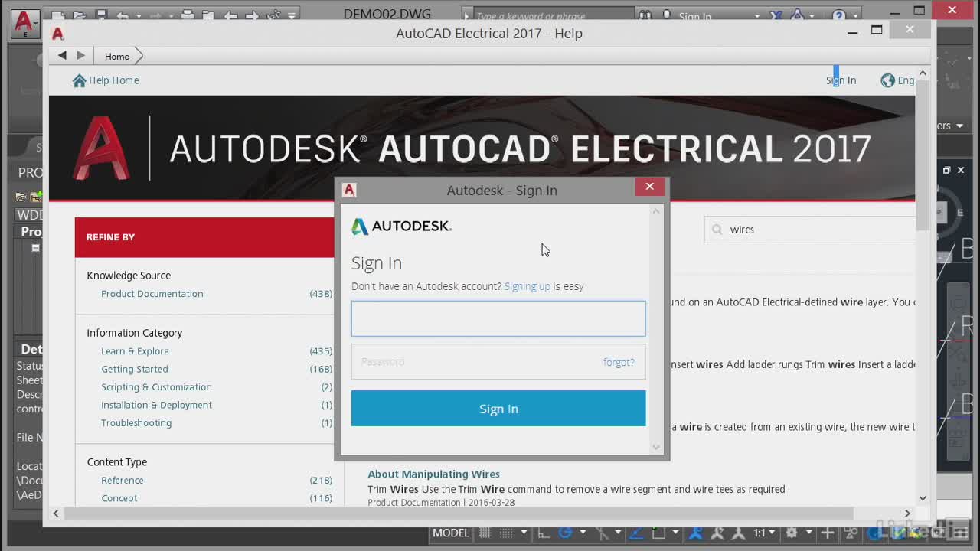Viewport: 980px width, 551px height.
Task: Open workspace switching gear in status bar
Action: pyautogui.click(x=792, y=533)
